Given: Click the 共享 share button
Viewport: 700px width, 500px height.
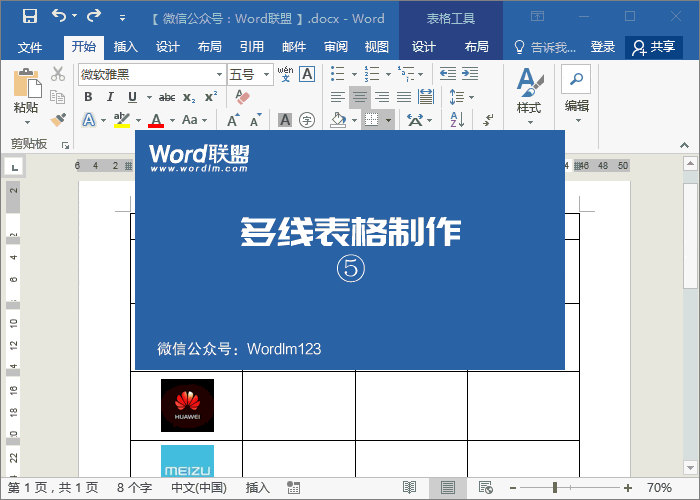Looking at the screenshot, I should tap(654, 47).
